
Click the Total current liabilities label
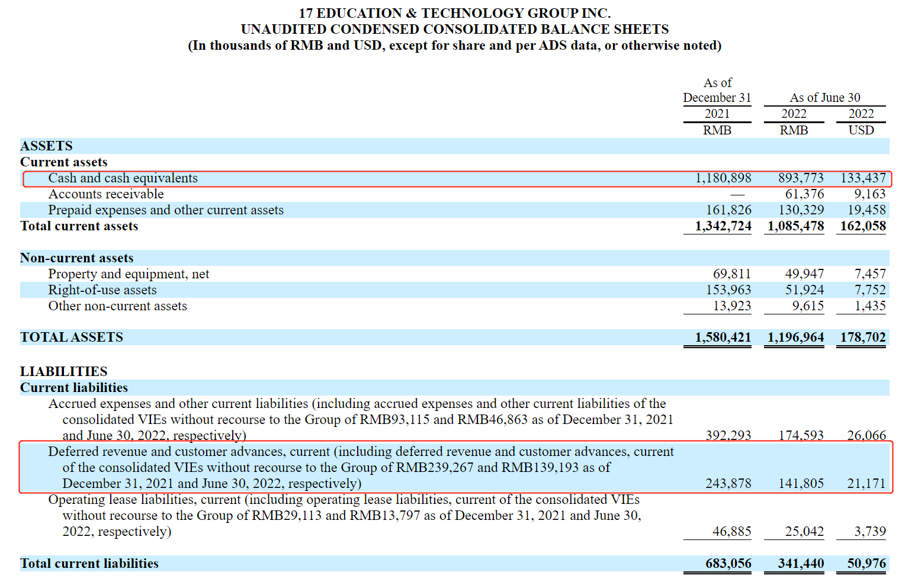click(x=89, y=564)
